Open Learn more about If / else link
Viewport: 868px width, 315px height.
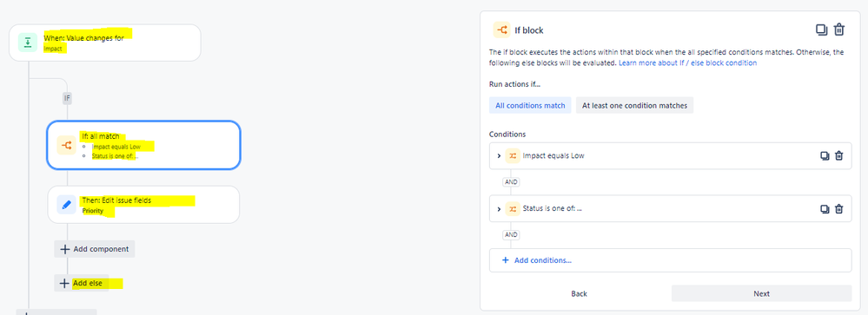pos(687,63)
